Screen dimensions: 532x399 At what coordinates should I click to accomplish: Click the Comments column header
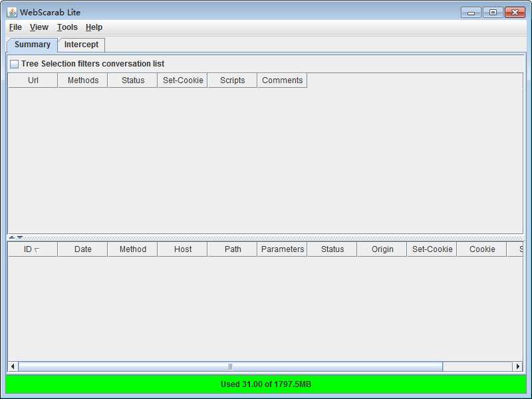click(x=282, y=80)
